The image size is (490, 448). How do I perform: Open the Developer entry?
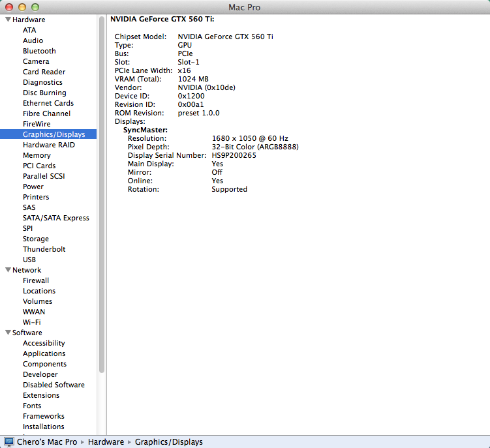[40, 374]
